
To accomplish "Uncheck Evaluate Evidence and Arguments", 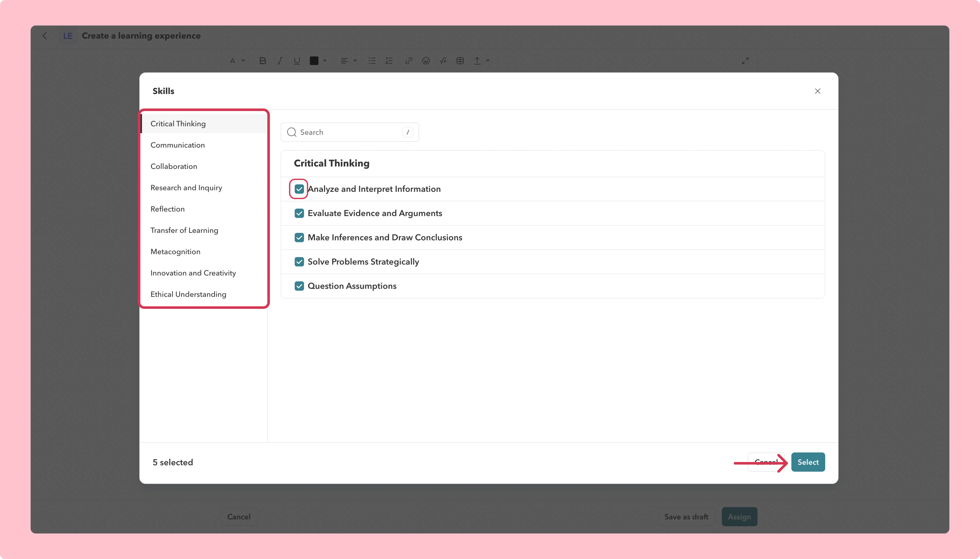I will coord(299,213).
